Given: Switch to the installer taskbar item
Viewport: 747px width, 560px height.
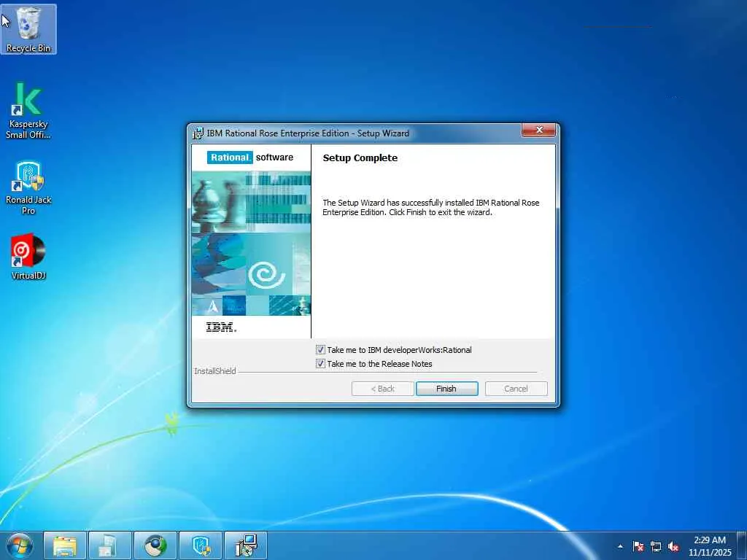Looking at the screenshot, I should pos(246,545).
